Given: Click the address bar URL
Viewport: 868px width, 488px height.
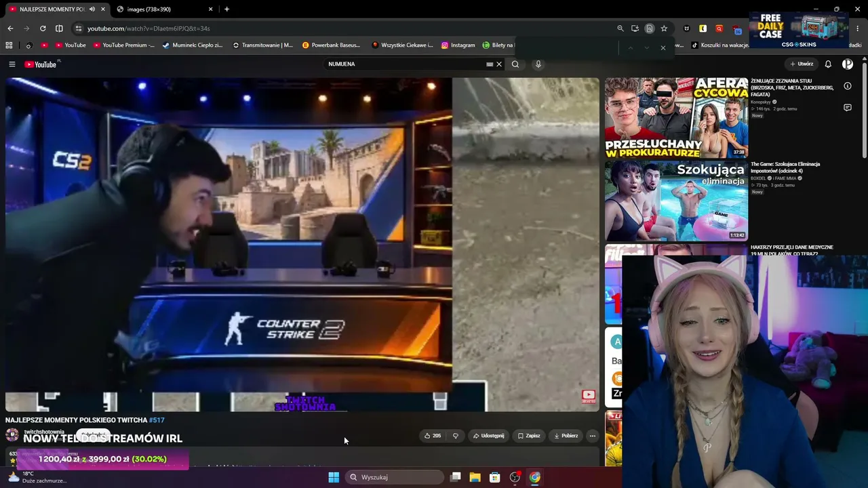Looking at the screenshot, I should [149, 28].
